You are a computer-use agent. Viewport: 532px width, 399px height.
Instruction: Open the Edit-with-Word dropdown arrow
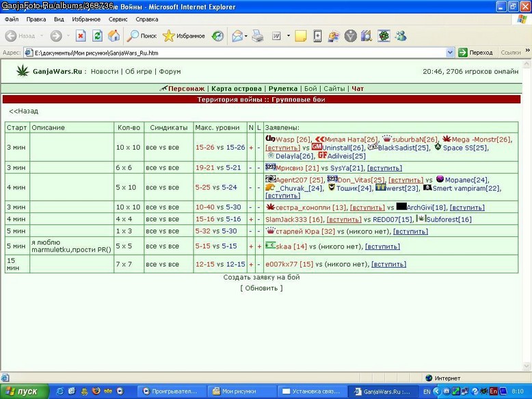point(289,36)
